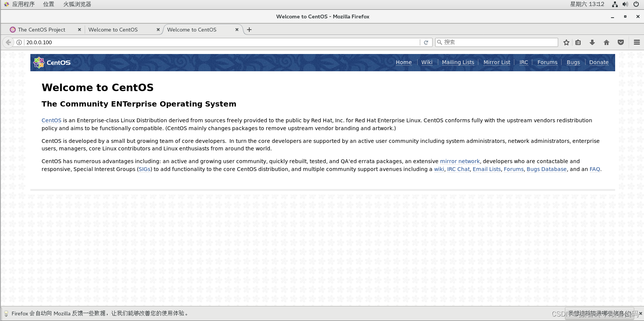Screen dimensions: 644x321
Task: Switch to the middle Welcome to CentOS tab
Action: [113, 30]
